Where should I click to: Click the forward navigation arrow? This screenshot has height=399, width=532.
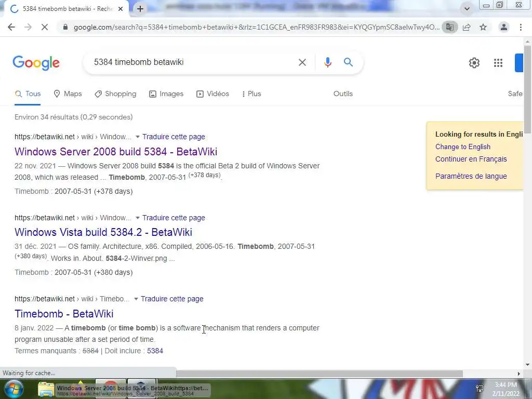[x=28, y=27]
